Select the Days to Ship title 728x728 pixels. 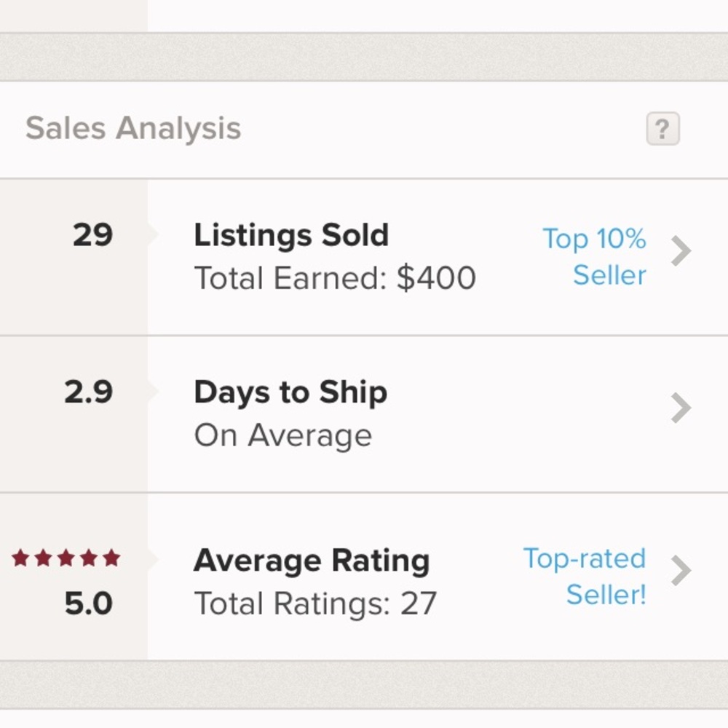click(x=290, y=392)
